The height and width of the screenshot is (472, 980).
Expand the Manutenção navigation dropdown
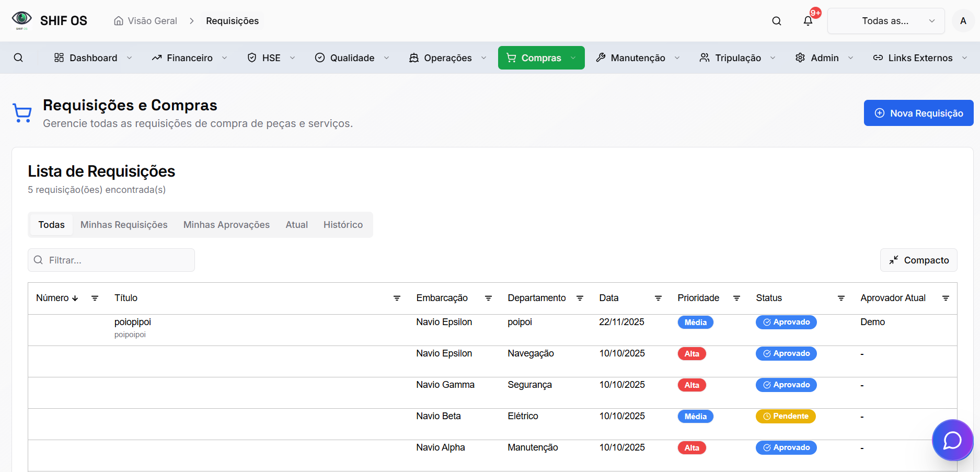click(638, 57)
